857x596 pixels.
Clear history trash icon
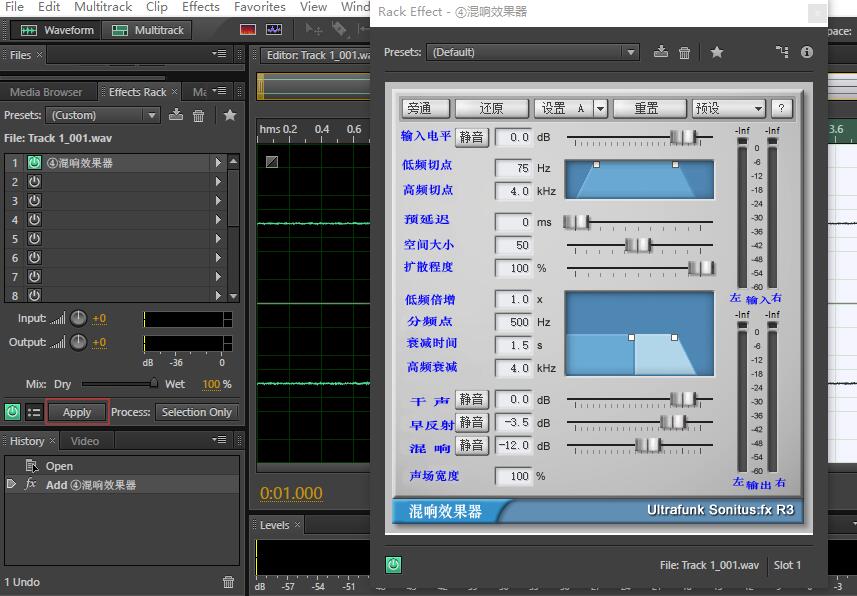point(228,582)
